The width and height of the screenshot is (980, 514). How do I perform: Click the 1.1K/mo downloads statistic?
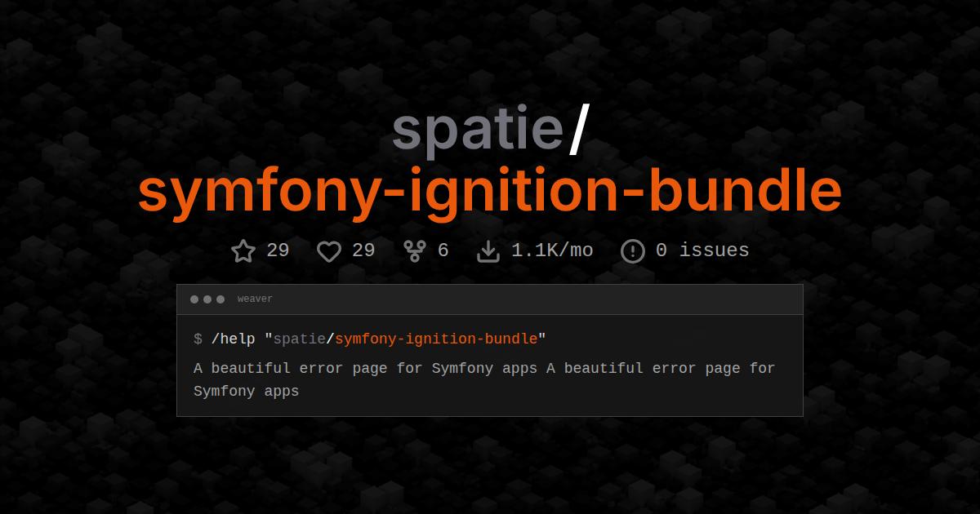552,250
